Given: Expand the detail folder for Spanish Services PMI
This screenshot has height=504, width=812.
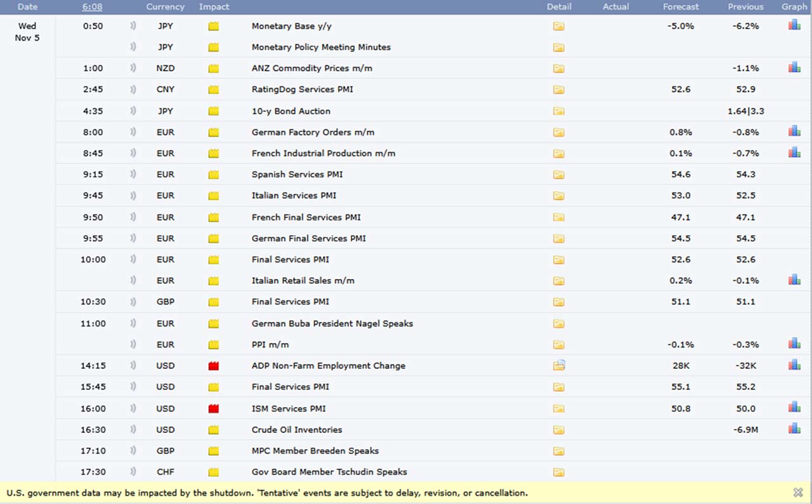Looking at the screenshot, I should pos(558,174).
